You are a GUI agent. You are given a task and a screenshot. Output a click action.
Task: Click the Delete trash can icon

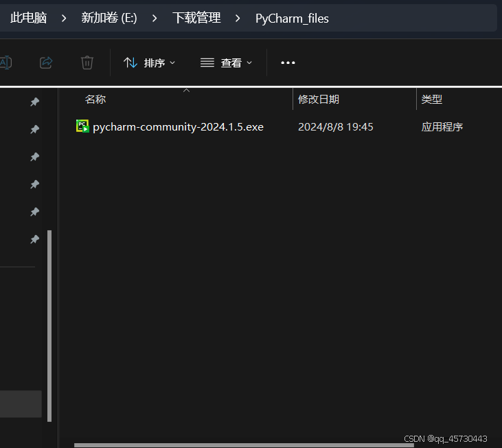click(x=87, y=63)
